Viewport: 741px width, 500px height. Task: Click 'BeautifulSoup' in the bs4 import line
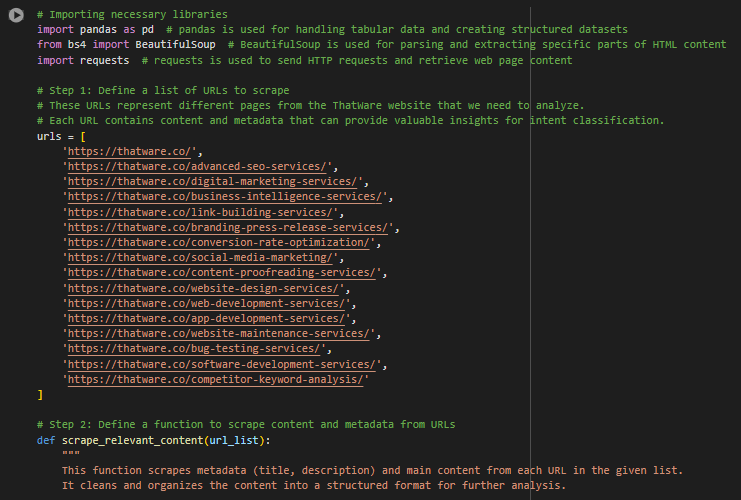[x=175, y=44]
